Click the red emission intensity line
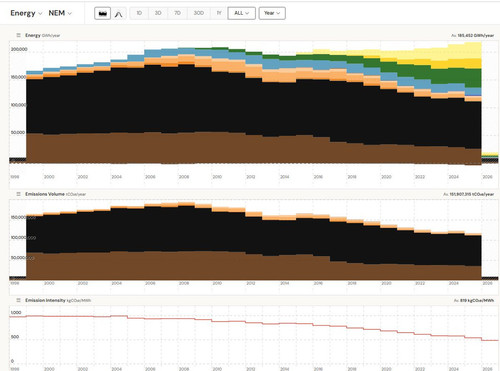The width and height of the screenshot is (500, 371). pos(253,323)
